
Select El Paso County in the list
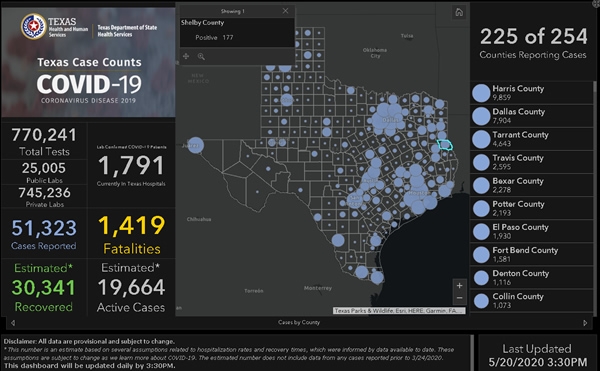click(532, 231)
